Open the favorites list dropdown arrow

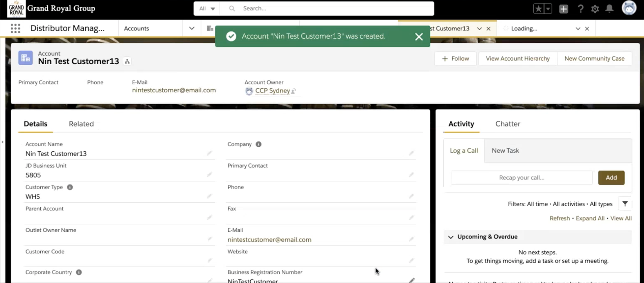(x=548, y=9)
